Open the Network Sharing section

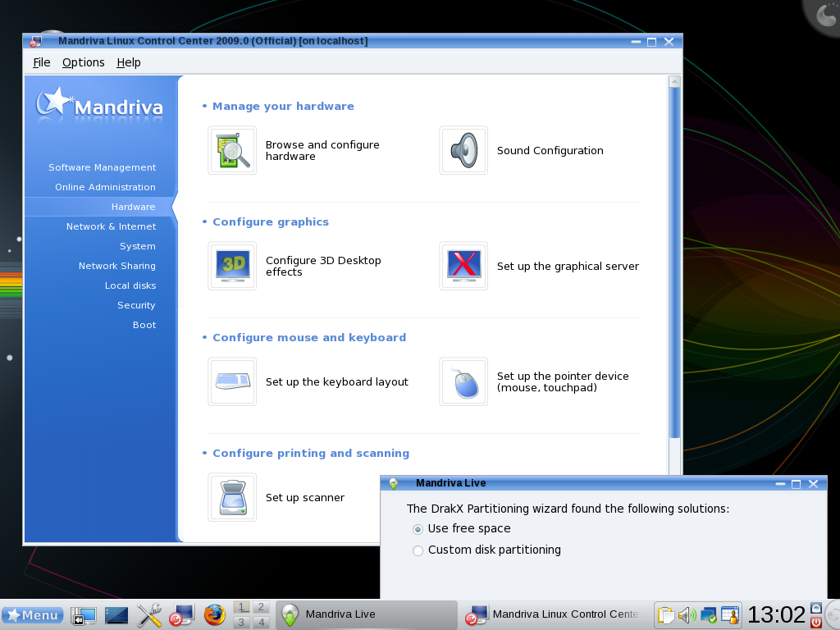(116, 267)
